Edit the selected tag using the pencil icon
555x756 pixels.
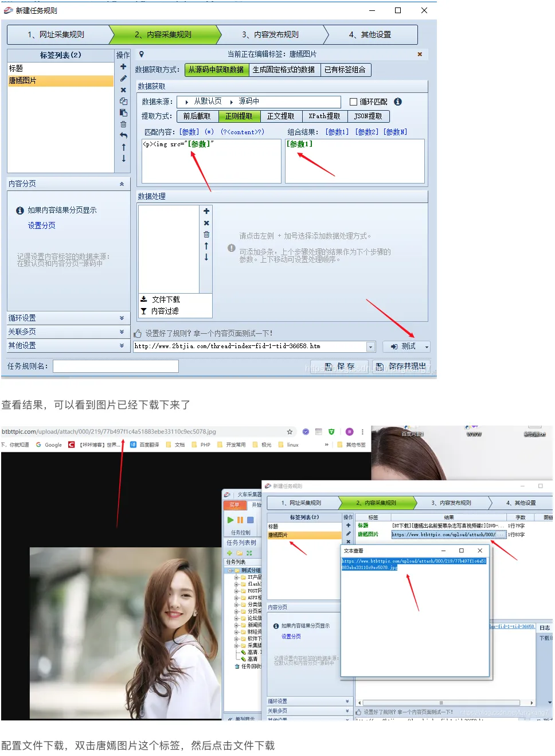point(123,78)
